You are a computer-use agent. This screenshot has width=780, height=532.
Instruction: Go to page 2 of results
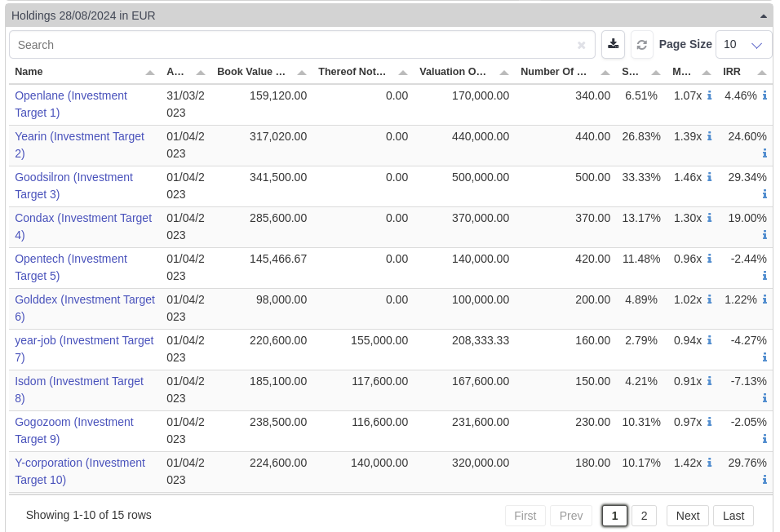click(644, 516)
